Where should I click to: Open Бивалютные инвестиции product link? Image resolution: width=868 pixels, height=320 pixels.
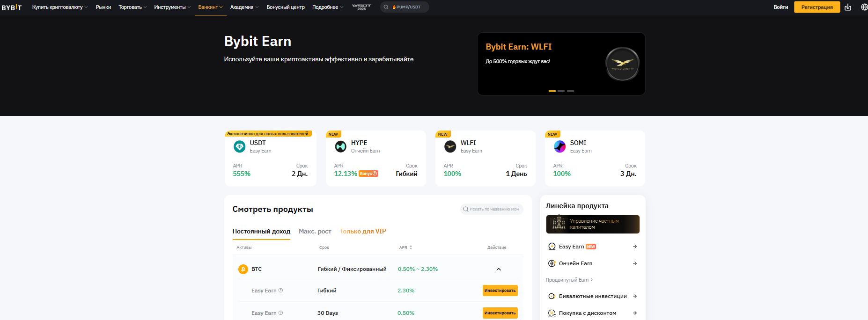pos(592,296)
